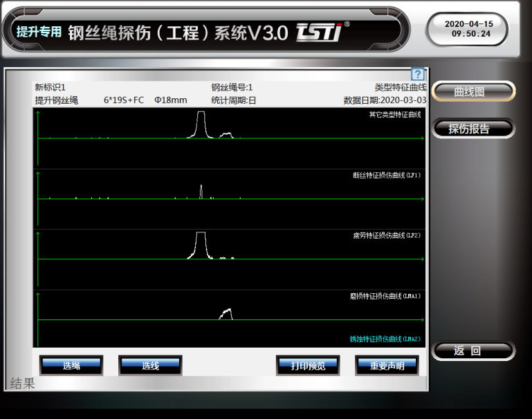Image resolution: width=532 pixels, height=419 pixels.
Task: Select the 其它类型特征曲线 chart label
Action: tap(394, 115)
